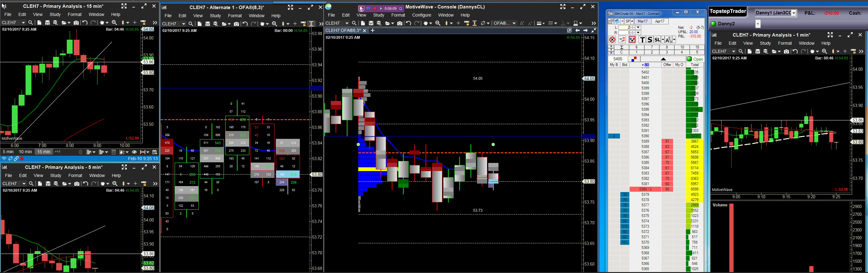The height and width of the screenshot is (273, 868).
Task: Cancel all orders in Crude Oil DOM
Action: 612,40
